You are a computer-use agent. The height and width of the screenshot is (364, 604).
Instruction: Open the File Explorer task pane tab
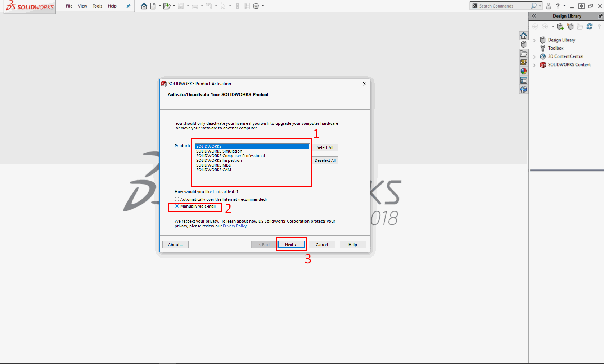524,54
